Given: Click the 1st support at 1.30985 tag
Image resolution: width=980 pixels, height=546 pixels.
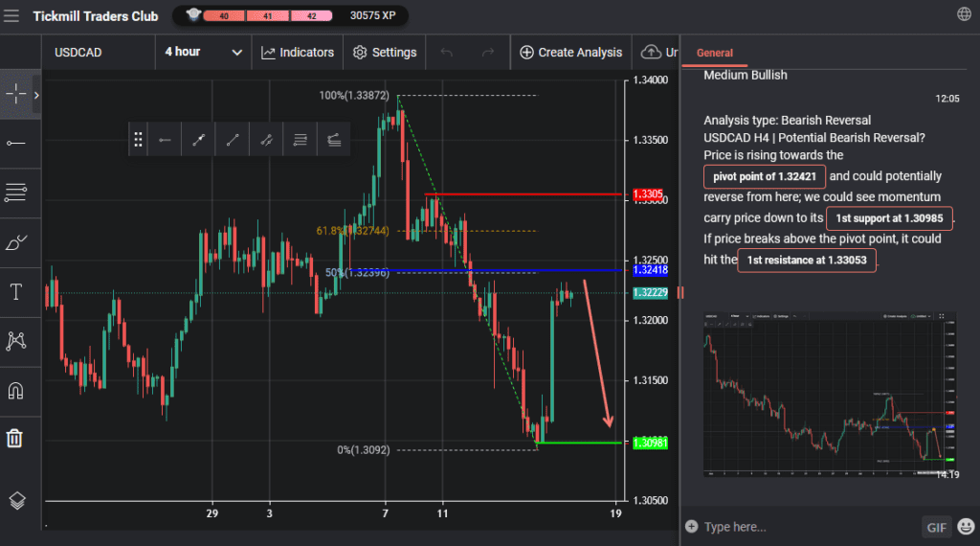Looking at the screenshot, I should 889,218.
